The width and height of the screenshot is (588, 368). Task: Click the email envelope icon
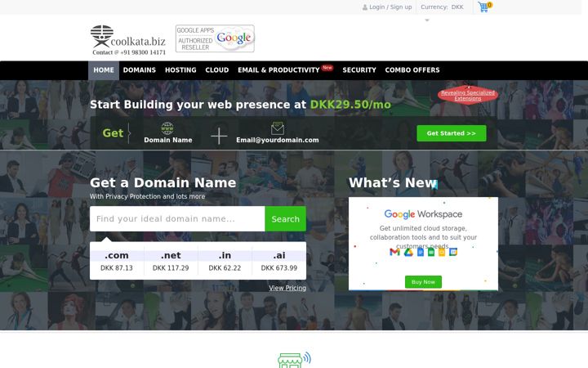pos(278,128)
